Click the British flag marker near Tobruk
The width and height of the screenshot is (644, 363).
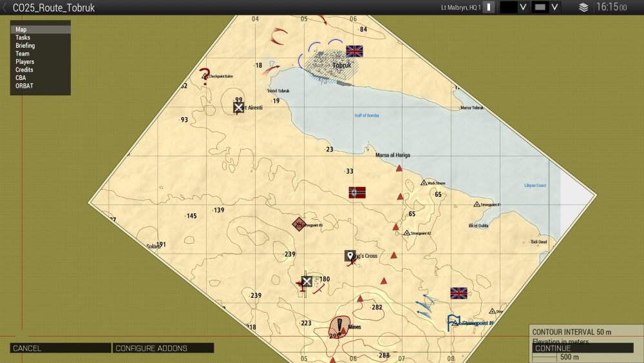(354, 51)
